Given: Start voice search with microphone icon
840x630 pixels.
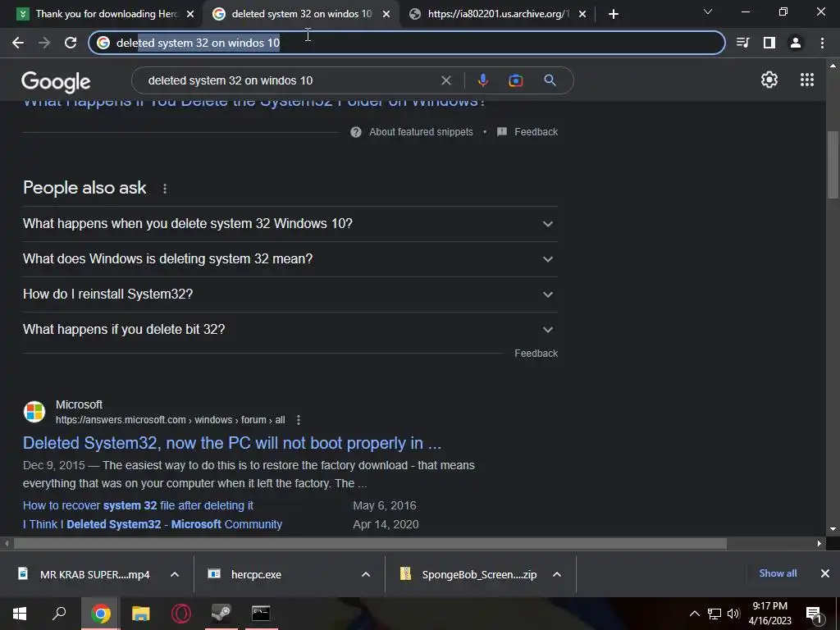Looking at the screenshot, I should [482, 80].
